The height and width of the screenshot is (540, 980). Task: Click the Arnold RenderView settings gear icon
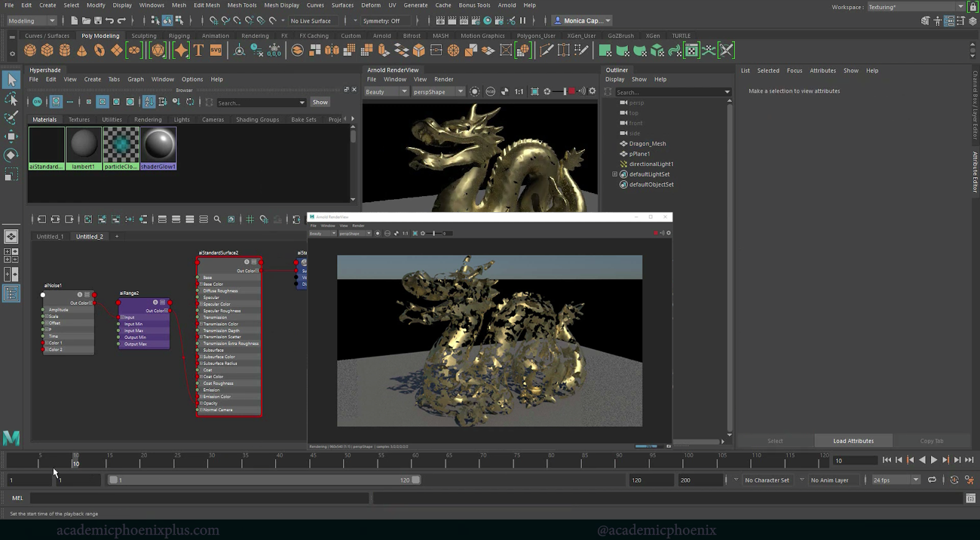tap(592, 91)
